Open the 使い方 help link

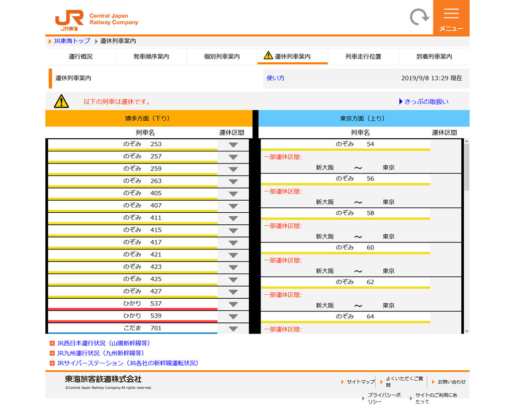coord(276,78)
